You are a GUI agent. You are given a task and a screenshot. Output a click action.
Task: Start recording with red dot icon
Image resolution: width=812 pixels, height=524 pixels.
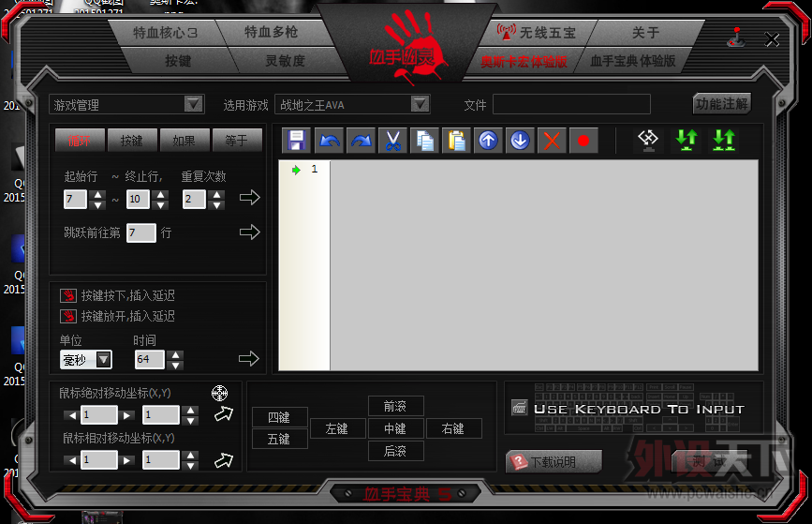pos(583,141)
